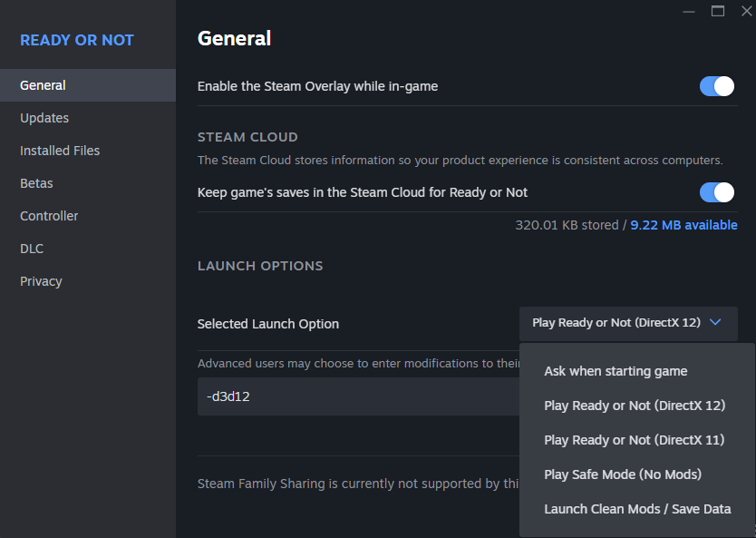Pick Play Safe Mode (No Mods)
Viewport: 756px width, 538px height.
pyautogui.click(x=623, y=474)
